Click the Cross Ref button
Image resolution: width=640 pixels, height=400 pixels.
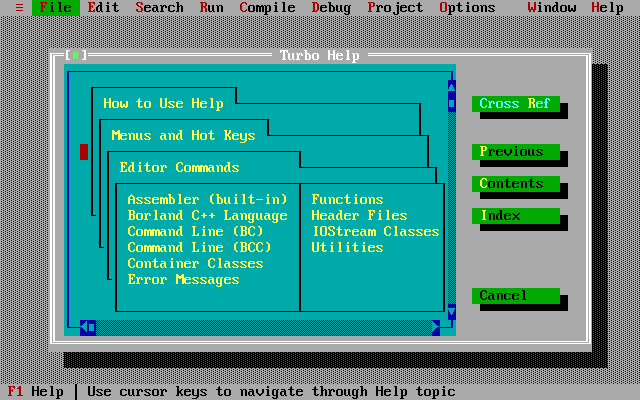pyautogui.click(x=516, y=104)
